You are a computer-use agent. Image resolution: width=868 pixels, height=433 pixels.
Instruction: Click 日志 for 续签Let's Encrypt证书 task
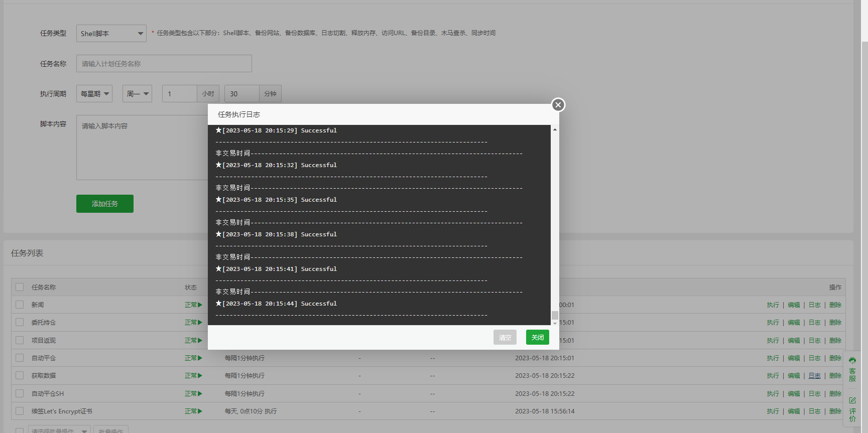(x=814, y=411)
